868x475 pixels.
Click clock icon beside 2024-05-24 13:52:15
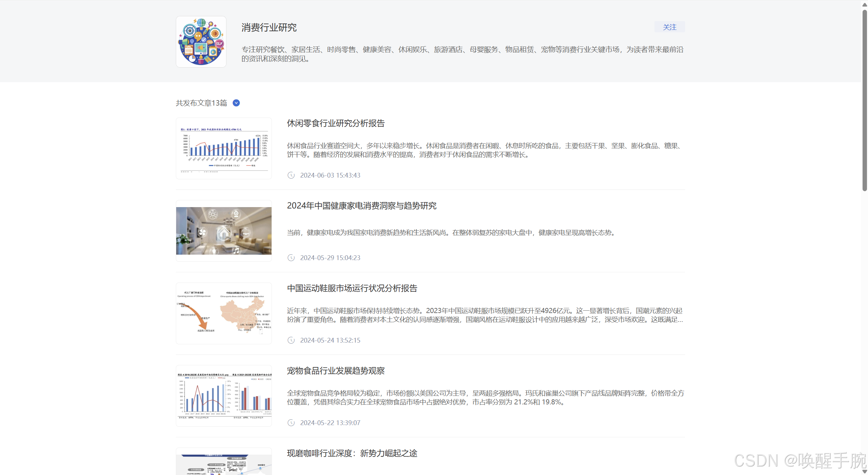(291, 340)
